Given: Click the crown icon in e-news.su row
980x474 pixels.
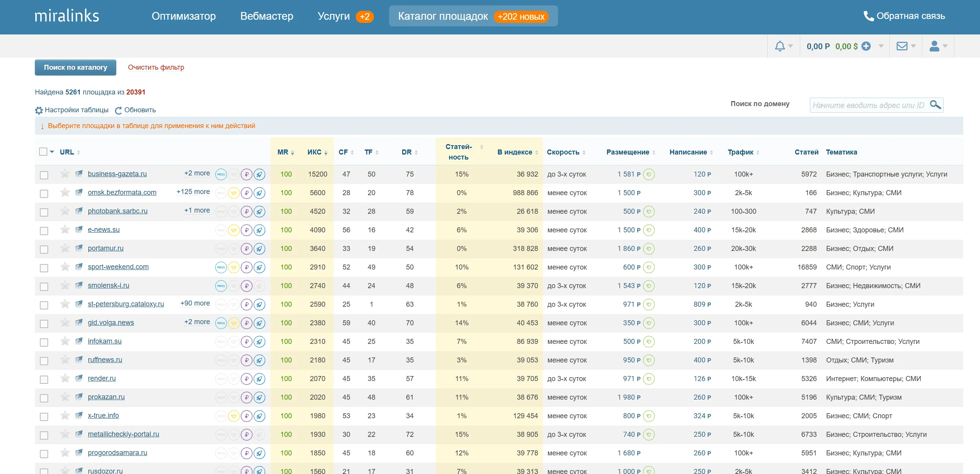Looking at the screenshot, I should 234,230.
